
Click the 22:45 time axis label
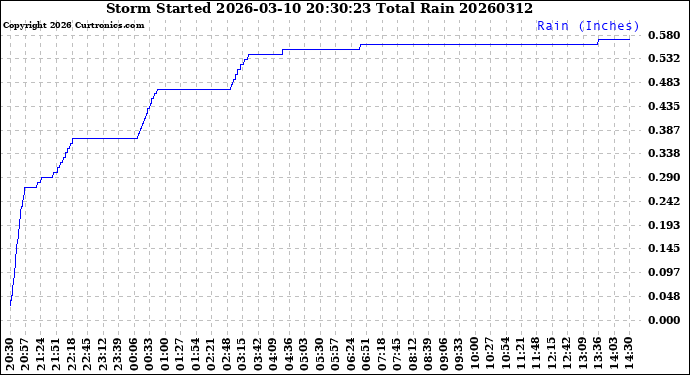[87, 354]
